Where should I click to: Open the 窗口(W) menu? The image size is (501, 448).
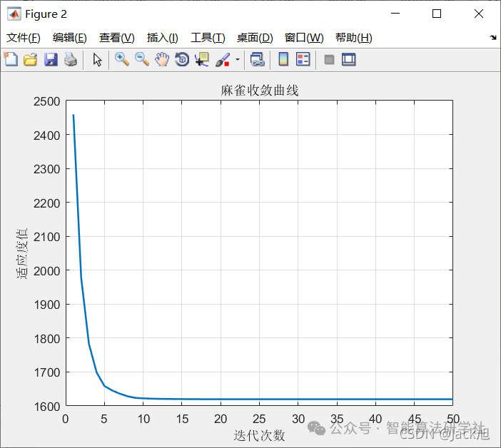(304, 38)
